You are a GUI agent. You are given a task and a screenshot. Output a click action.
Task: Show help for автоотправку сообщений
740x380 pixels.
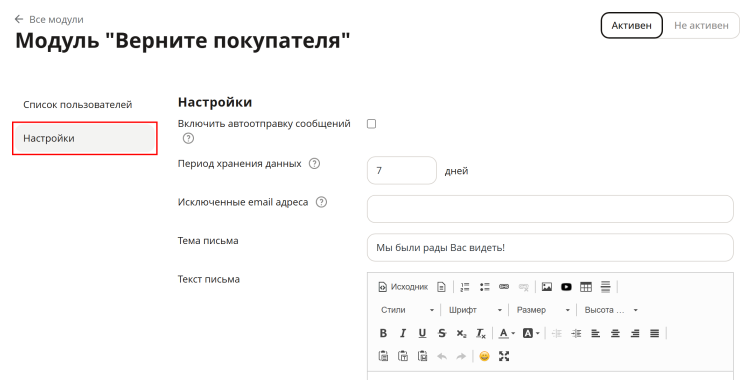[x=188, y=138]
